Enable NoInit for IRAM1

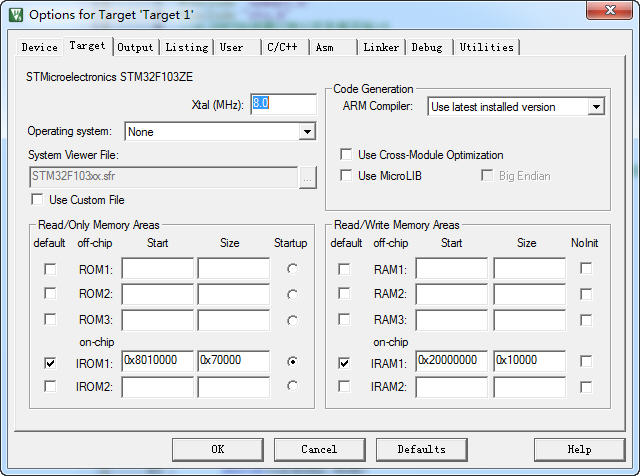point(586,361)
